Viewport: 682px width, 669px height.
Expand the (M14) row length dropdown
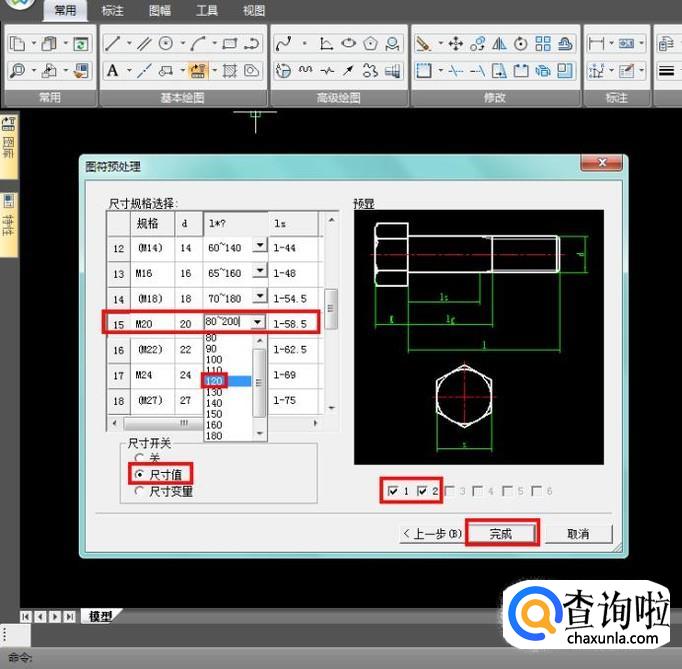click(x=258, y=246)
